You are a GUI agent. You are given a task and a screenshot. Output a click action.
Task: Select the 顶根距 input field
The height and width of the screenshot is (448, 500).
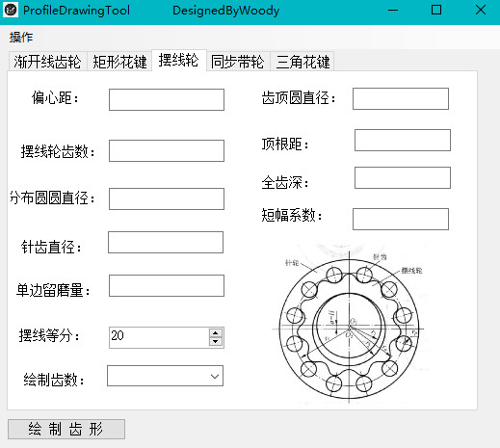pos(403,140)
